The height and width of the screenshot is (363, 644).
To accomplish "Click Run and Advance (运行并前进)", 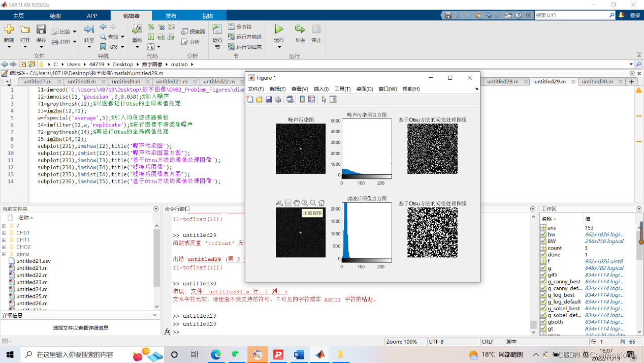I will 245,37.
